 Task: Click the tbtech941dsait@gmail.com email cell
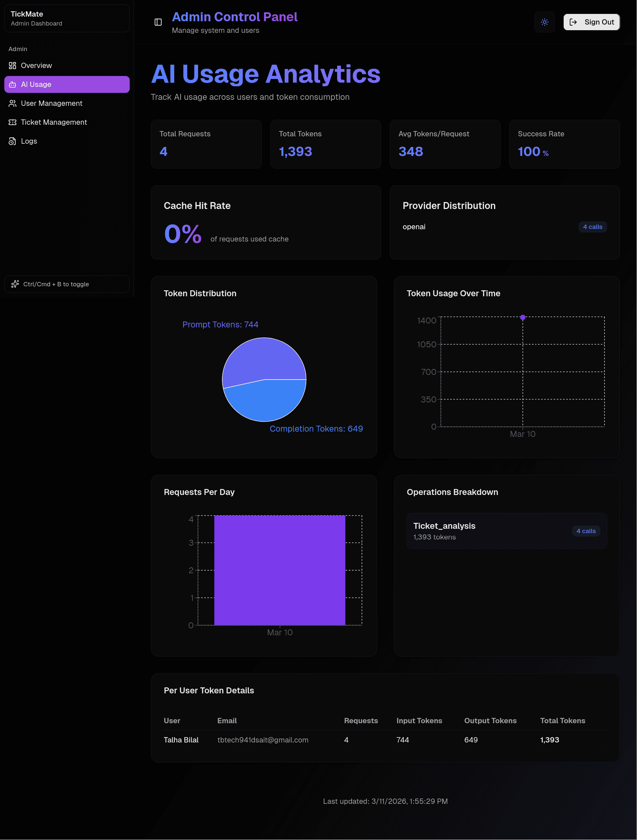[263, 740]
